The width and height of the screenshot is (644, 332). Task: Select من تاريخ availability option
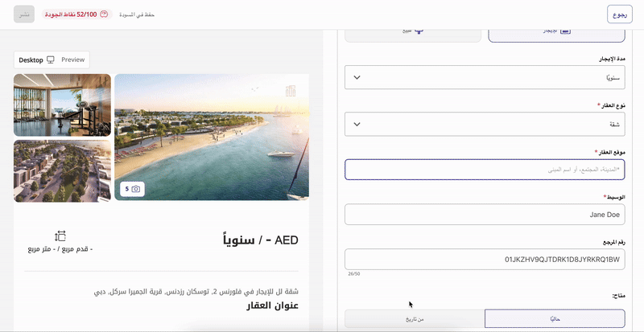point(415,318)
